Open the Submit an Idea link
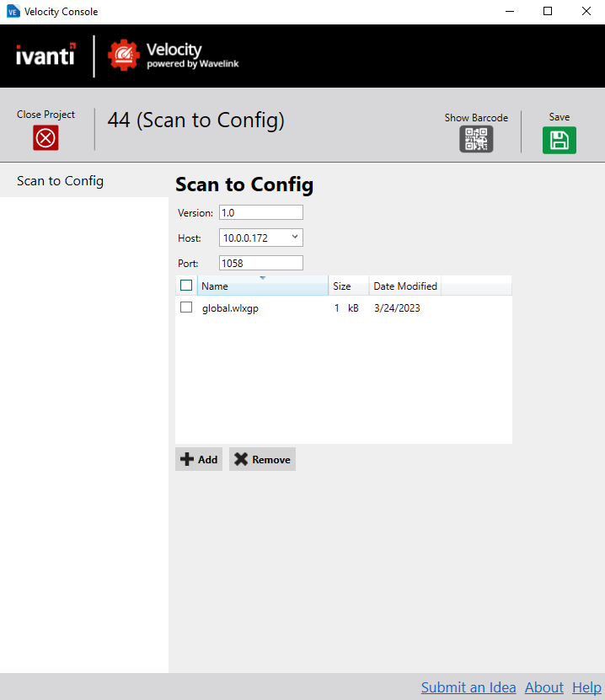605x700 pixels. (468, 687)
